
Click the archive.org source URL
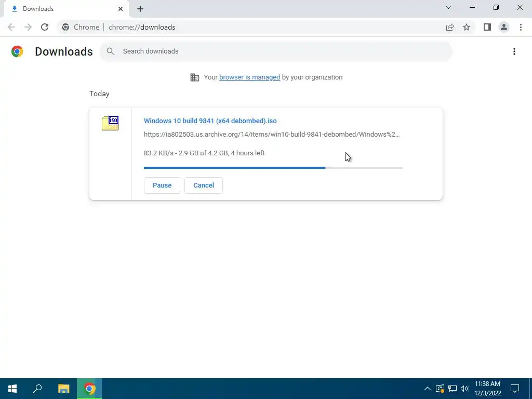point(272,135)
